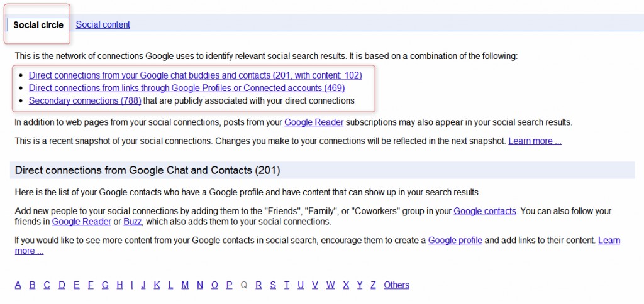Open Google Reader link next to Buzz
Image resolution: width=644 pixels, height=304 pixels.
82,222
